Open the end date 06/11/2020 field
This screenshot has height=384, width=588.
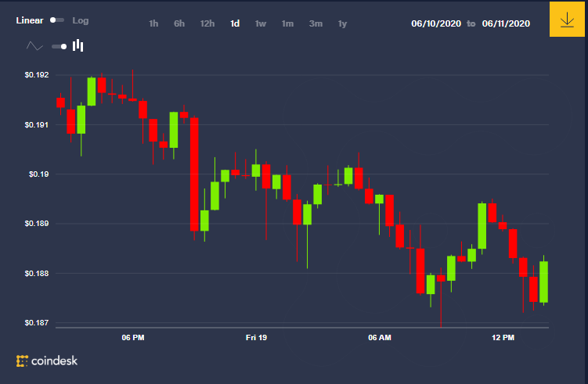click(506, 23)
